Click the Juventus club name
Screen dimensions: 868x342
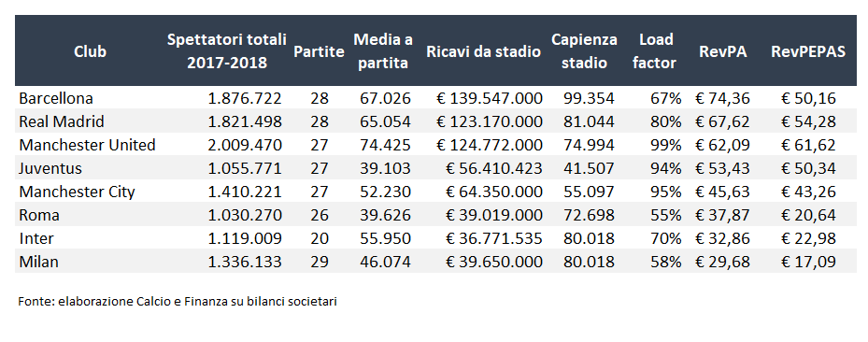coord(50,168)
